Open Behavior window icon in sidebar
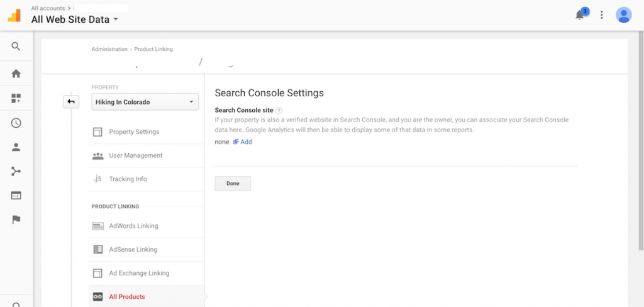644x307 pixels. pyautogui.click(x=16, y=196)
